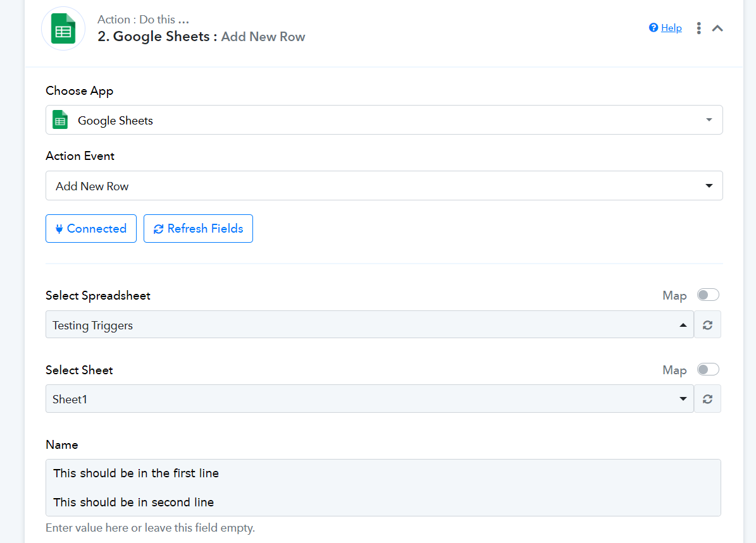Click the "Choose App" label
Viewport: 756px width, 543px height.
(x=80, y=91)
